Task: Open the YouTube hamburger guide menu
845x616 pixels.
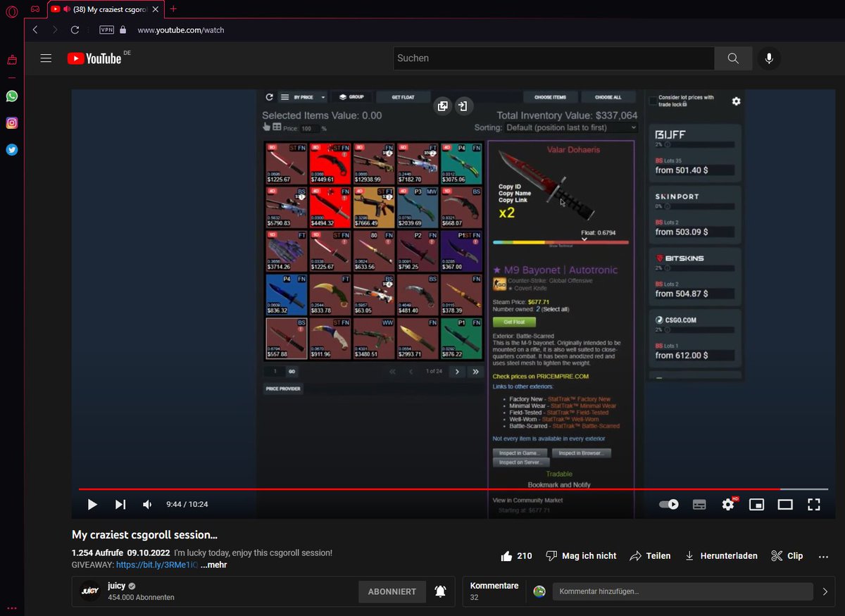Action: click(46, 58)
